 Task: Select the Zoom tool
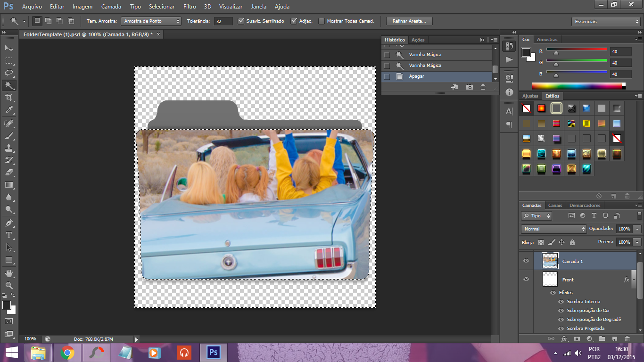9,285
